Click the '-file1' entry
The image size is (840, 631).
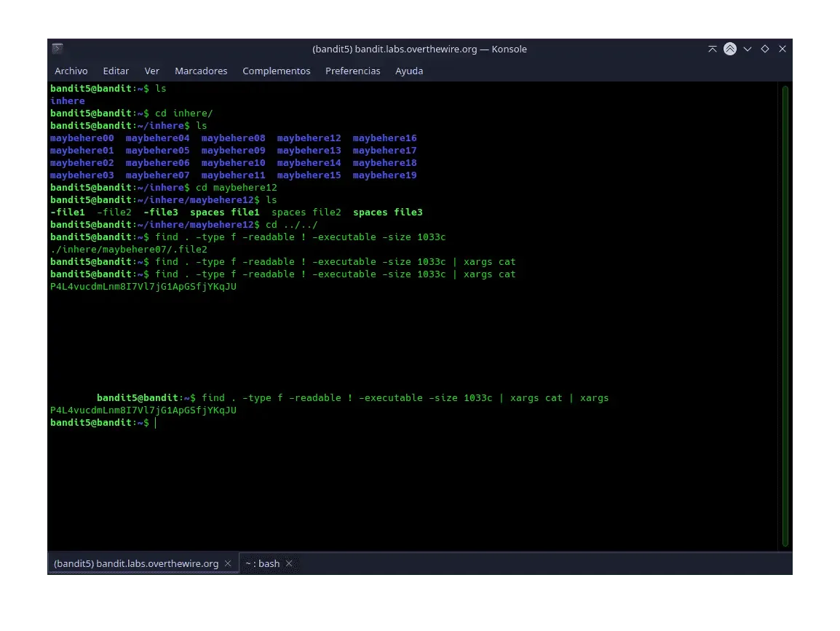coord(68,212)
